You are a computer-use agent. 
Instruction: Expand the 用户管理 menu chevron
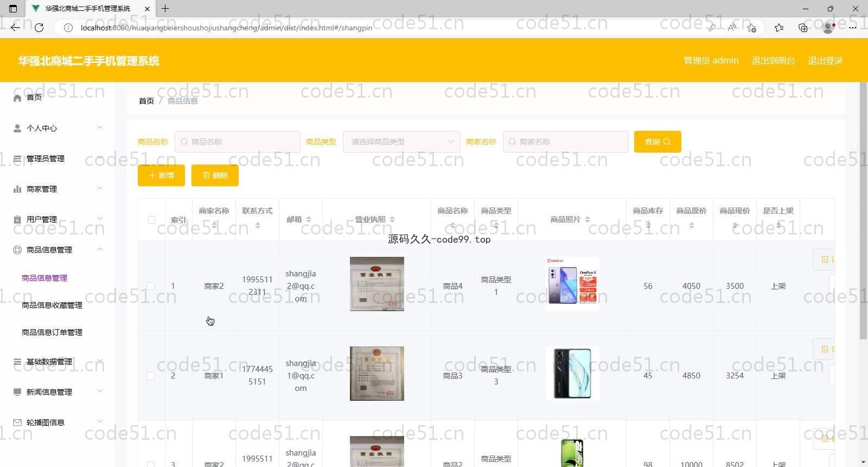coord(99,219)
